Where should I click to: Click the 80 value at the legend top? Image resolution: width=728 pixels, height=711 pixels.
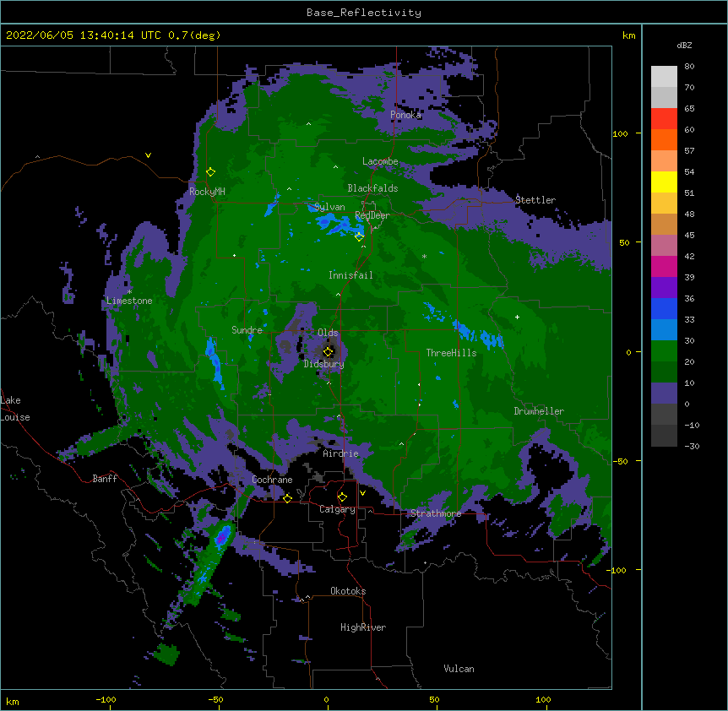[689, 67]
